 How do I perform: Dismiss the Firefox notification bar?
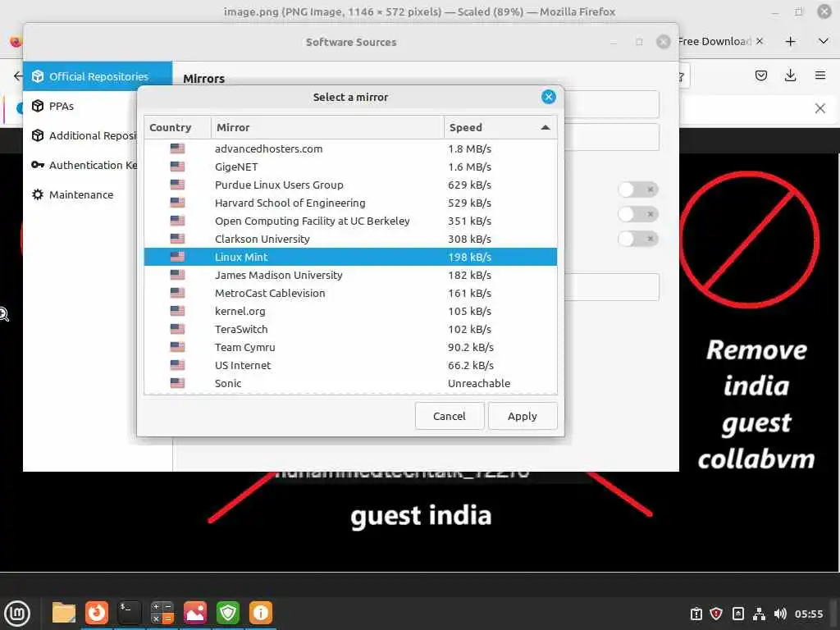tap(819, 108)
